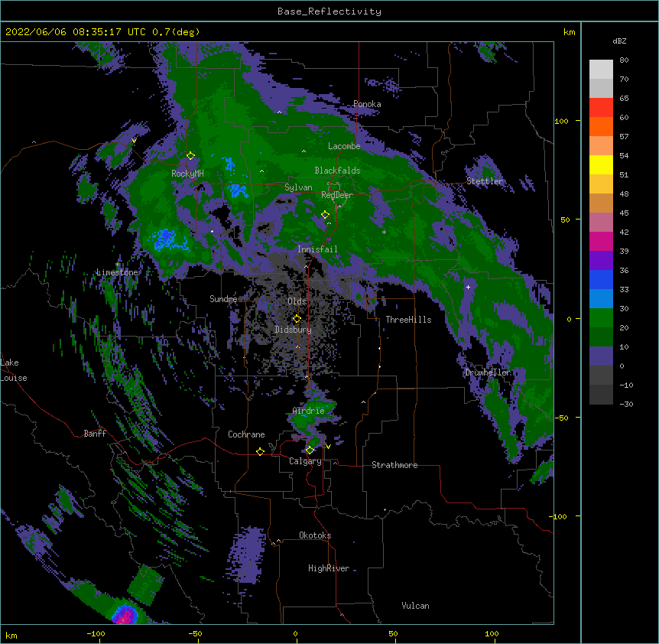Viewport: 659px width, 644px height.
Task: Click the Olds map label
Action: 297,301
